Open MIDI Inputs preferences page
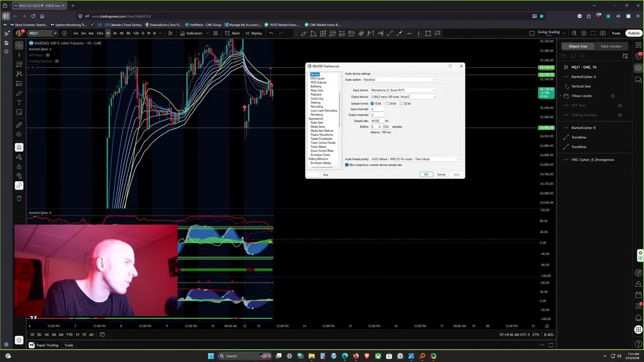644x362 pixels. pos(317,78)
